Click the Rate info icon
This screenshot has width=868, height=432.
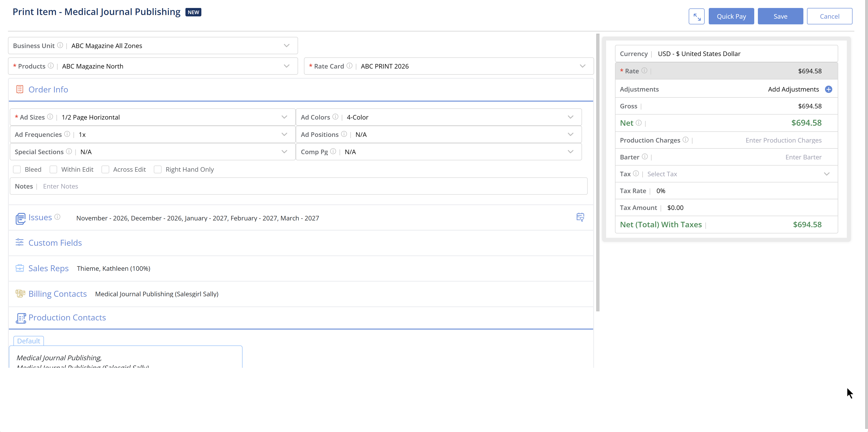[644, 71]
